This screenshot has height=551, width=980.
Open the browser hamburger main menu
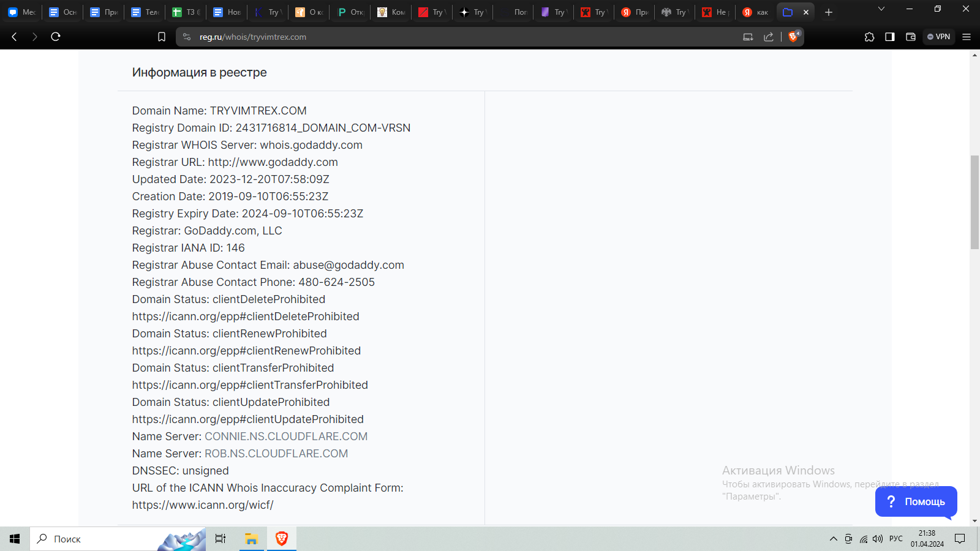(x=967, y=37)
